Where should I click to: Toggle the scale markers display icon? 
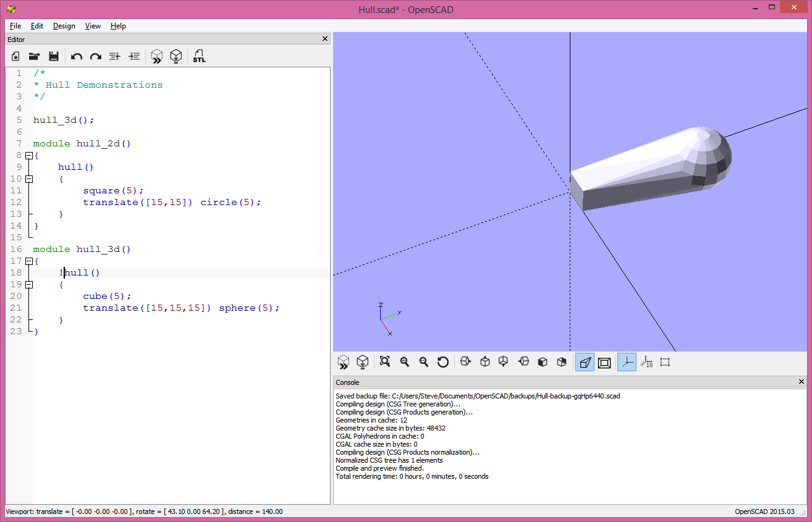[x=646, y=362]
